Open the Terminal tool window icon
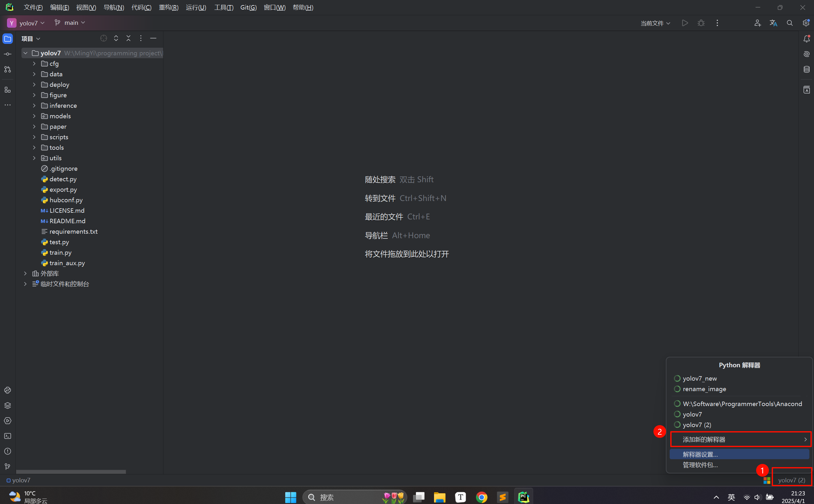This screenshot has width=814, height=504. point(8,436)
